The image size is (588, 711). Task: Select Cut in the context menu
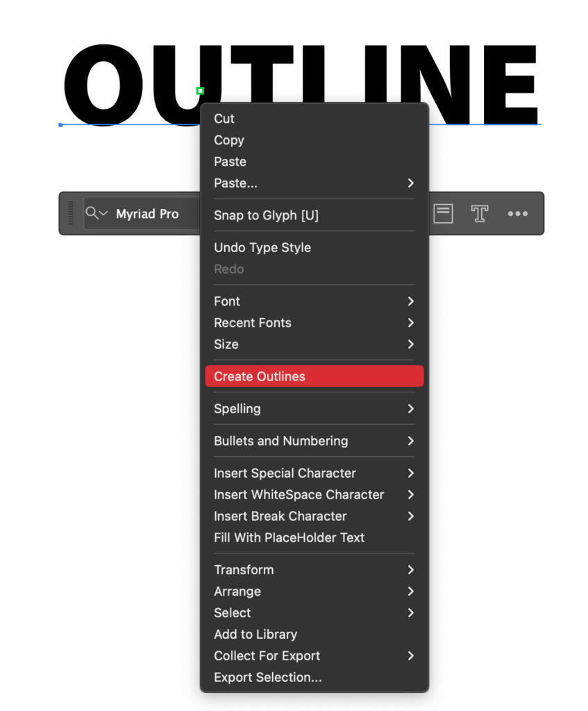(224, 119)
